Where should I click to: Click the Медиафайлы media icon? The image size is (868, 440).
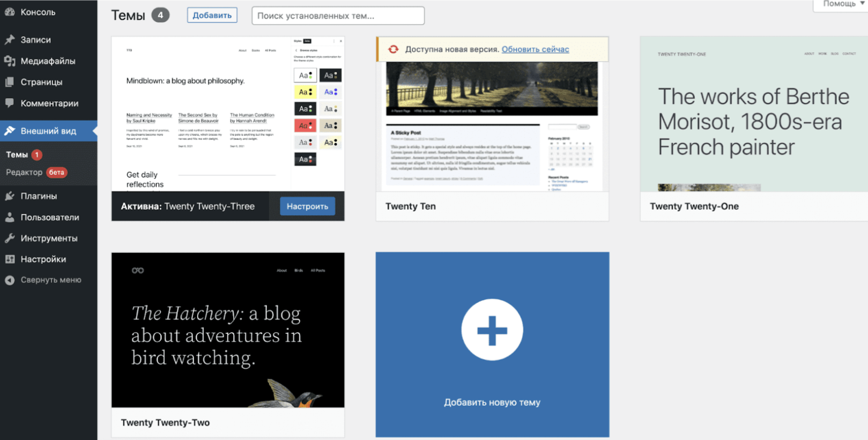click(9, 61)
